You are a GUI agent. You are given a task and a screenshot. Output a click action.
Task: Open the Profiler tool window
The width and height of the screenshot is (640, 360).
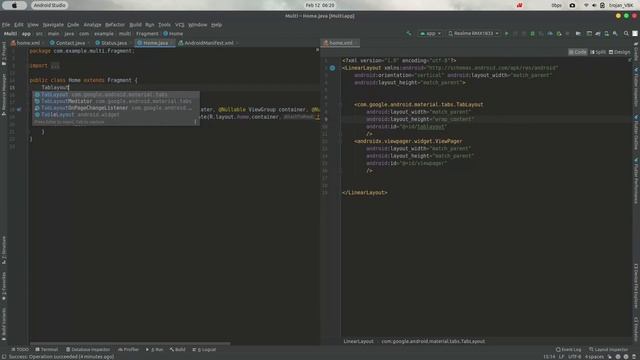[129, 349]
